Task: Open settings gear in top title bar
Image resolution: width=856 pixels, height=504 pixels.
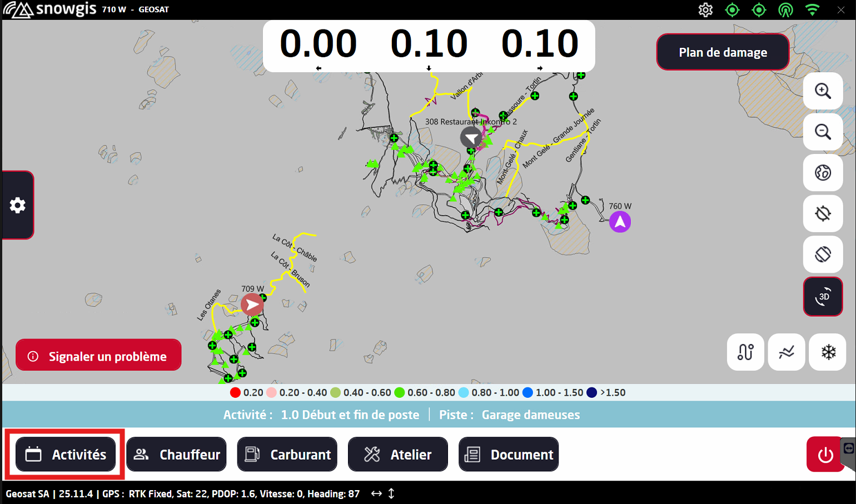Action: click(x=705, y=10)
